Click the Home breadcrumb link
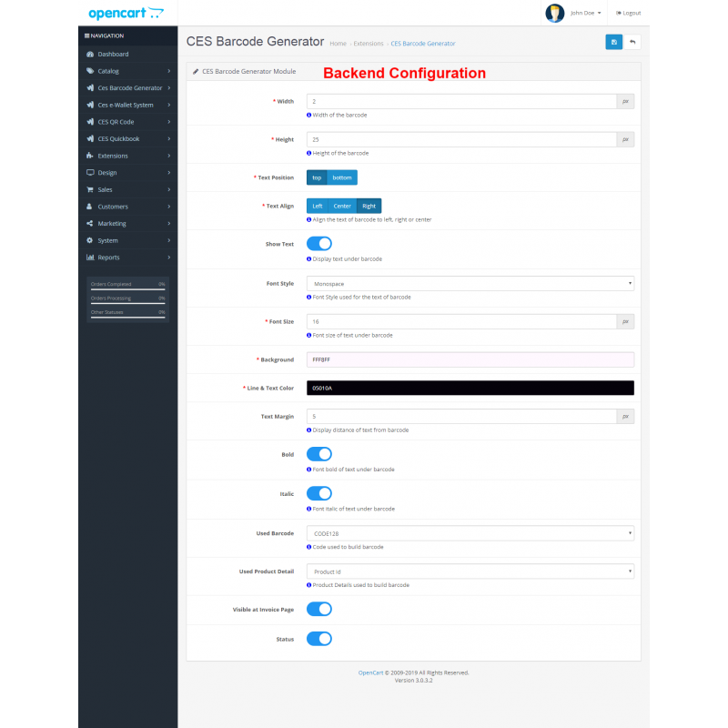This screenshot has width=728, height=728. [338, 44]
